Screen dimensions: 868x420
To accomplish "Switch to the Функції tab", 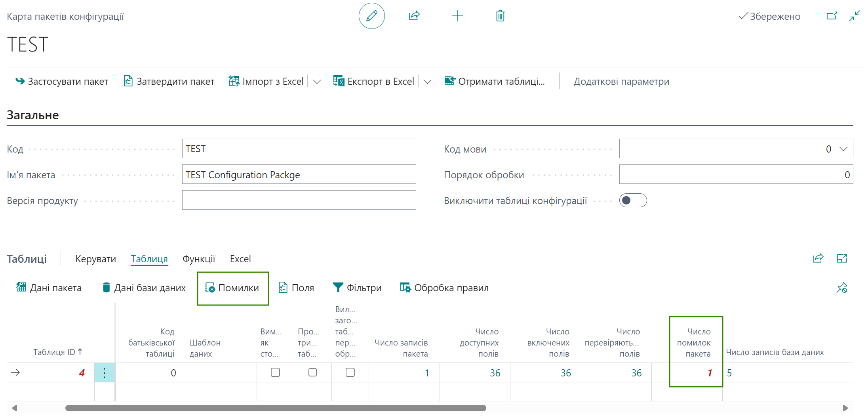I will [199, 259].
